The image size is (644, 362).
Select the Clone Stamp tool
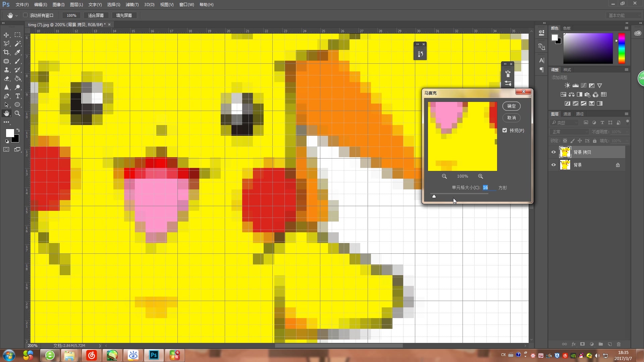click(6, 70)
